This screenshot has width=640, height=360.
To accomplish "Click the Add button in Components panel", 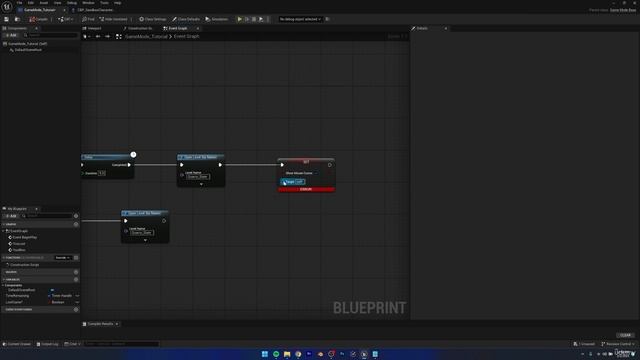I will coord(11,36).
